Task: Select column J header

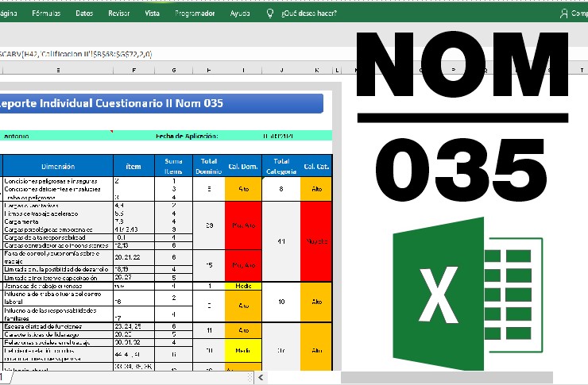Action: (x=281, y=70)
